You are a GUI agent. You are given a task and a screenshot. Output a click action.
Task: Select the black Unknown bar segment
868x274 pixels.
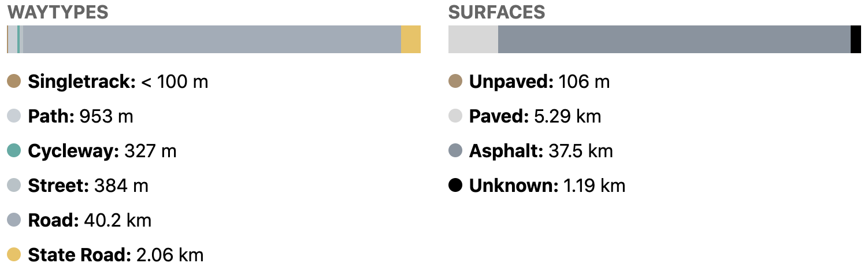click(855, 39)
